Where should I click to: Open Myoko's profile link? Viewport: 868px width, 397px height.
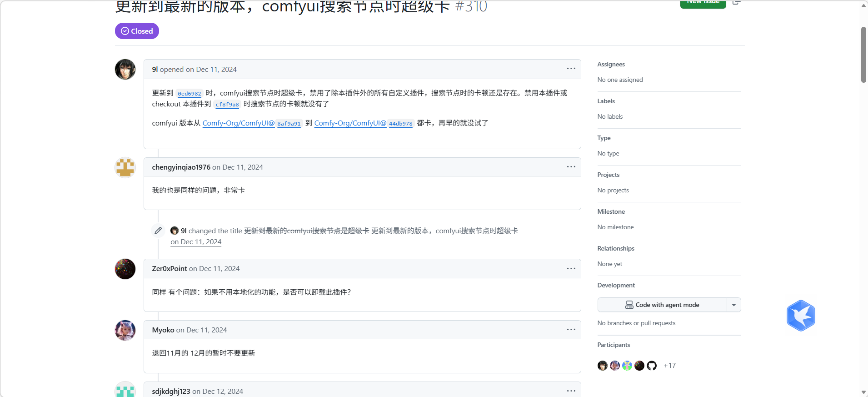(163, 330)
